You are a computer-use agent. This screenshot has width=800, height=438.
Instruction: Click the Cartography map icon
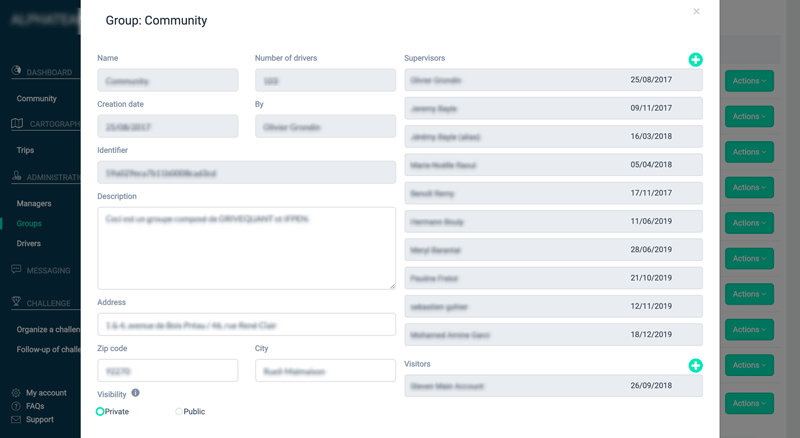pyautogui.click(x=17, y=123)
